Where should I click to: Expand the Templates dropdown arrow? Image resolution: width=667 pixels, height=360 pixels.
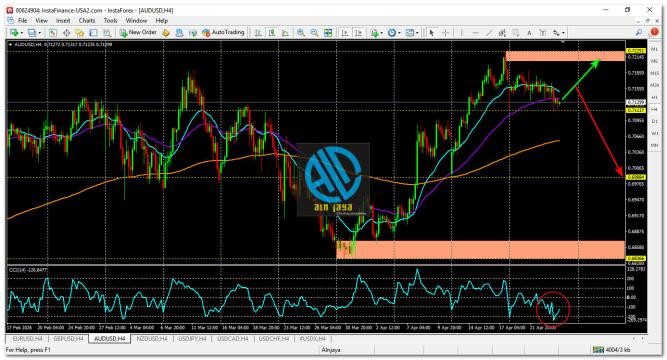pyautogui.click(x=417, y=33)
